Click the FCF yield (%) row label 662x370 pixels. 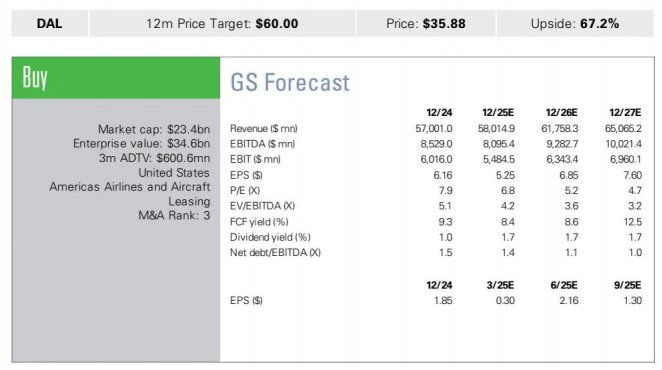[259, 222]
